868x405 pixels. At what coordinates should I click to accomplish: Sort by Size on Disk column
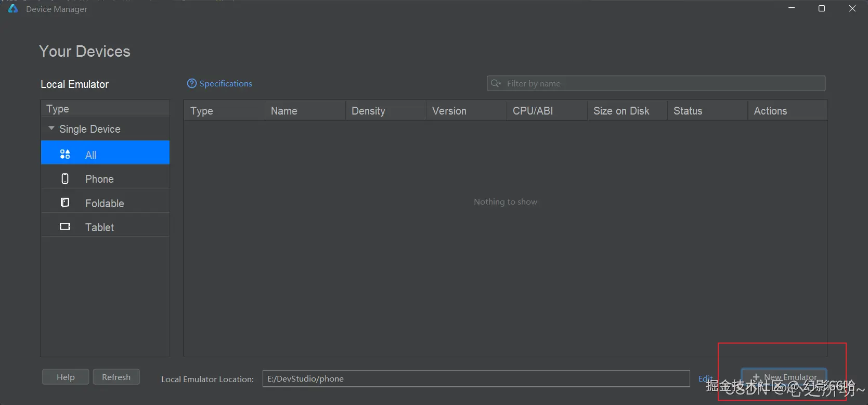[627, 111]
